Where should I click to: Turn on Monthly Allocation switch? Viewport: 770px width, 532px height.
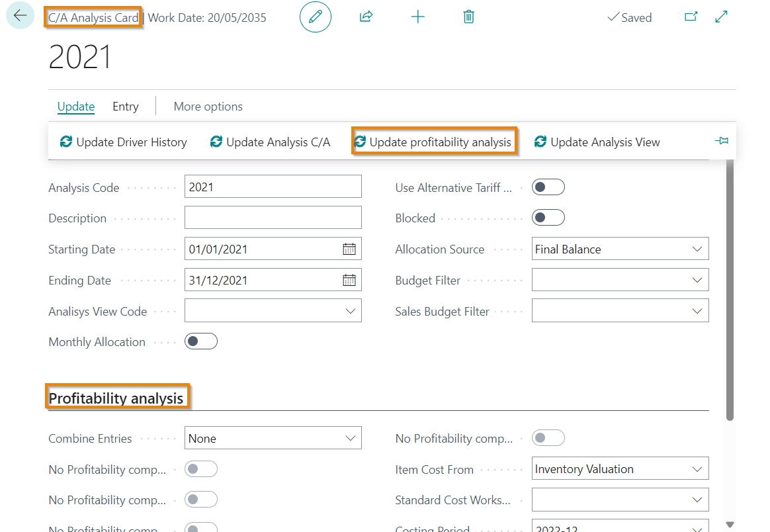point(201,341)
